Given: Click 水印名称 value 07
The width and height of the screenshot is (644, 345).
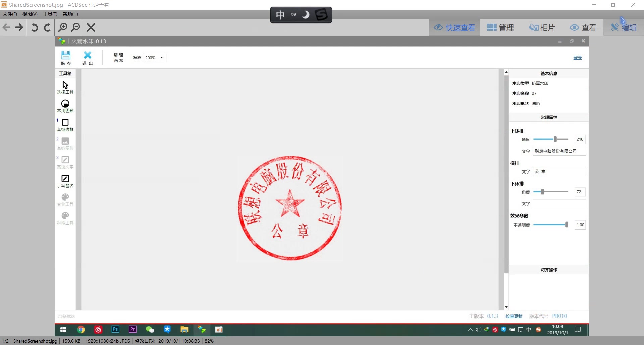Looking at the screenshot, I should (x=534, y=93).
